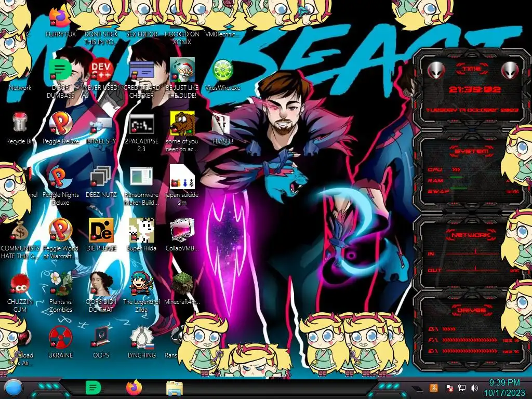This screenshot has width=532, height=399.
Task: Open the DFOR DUMBASS green icon
Action: [60, 71]
